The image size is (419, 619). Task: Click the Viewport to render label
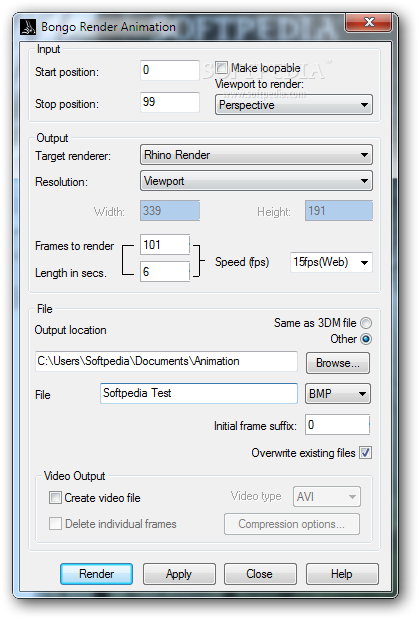pos(259,84)
